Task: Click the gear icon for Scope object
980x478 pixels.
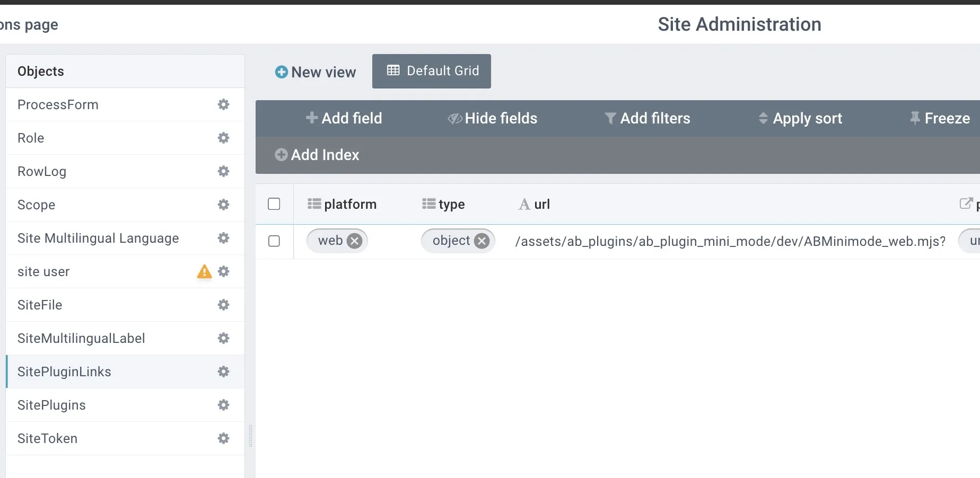Action: pyautogui.click(x=223, y=205)
